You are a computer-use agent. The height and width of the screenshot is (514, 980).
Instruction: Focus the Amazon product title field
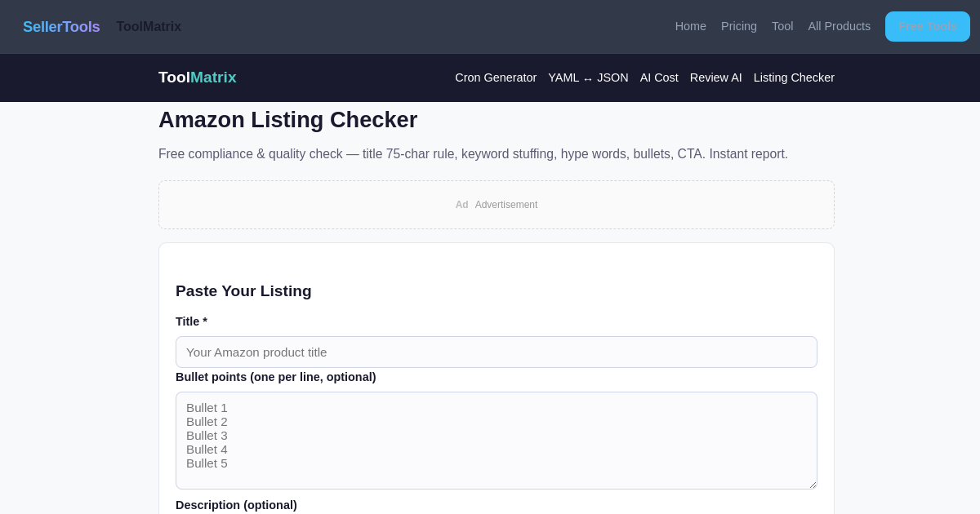coord(497,352)
